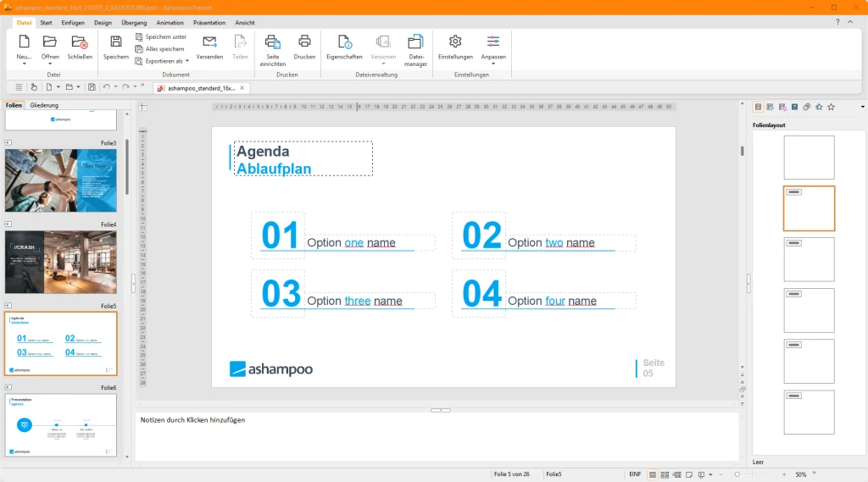Open Einstellungen gear icon

[x=455, y=42]
